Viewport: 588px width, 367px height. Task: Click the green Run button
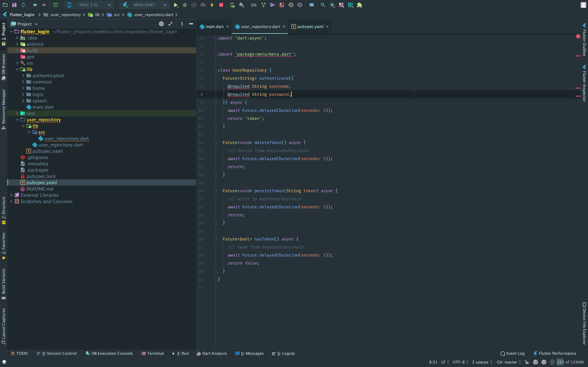(x=176, y=5)
